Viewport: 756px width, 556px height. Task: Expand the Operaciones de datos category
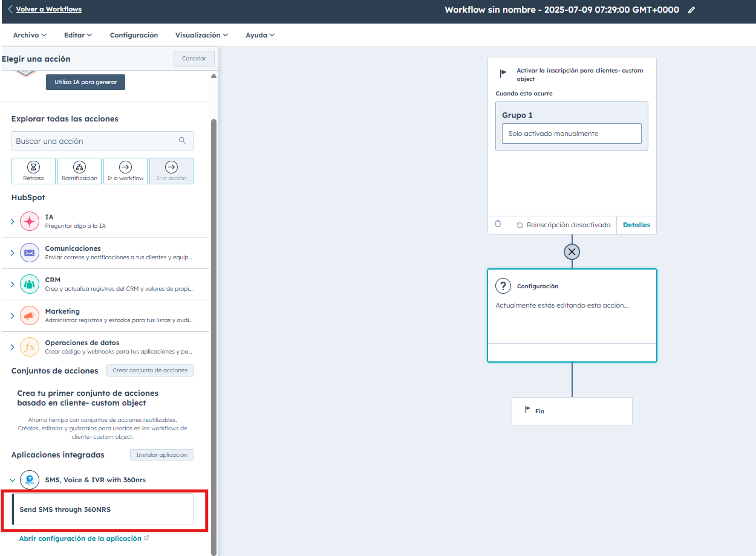(12, 347)
